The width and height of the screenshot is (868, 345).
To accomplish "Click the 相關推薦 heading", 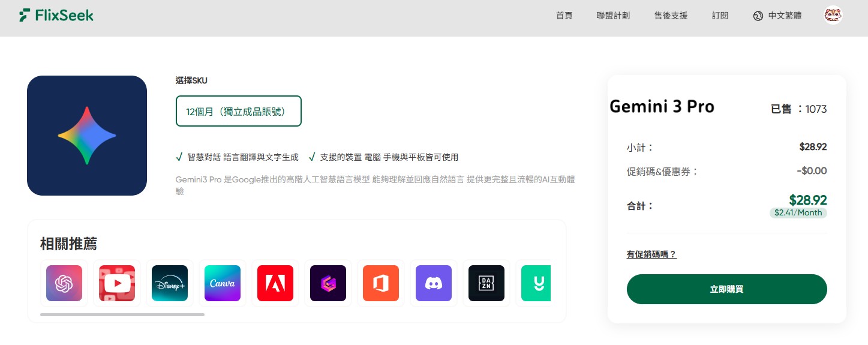I will tap(68, 244).
